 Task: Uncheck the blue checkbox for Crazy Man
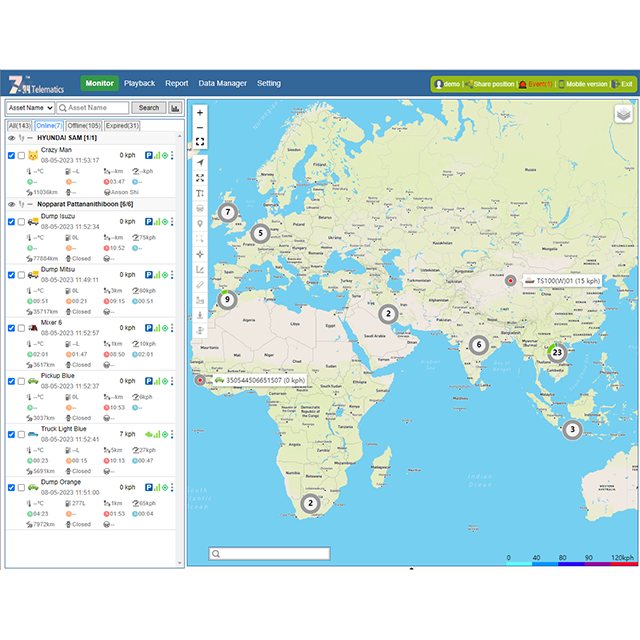(11, 156)
